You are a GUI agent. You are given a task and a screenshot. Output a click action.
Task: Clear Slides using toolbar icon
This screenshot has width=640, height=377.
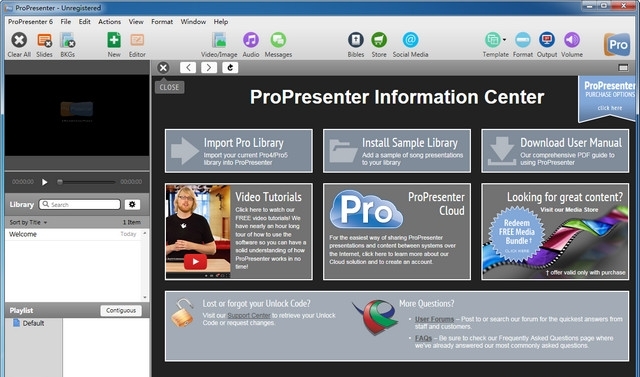[x=44, y=40]
